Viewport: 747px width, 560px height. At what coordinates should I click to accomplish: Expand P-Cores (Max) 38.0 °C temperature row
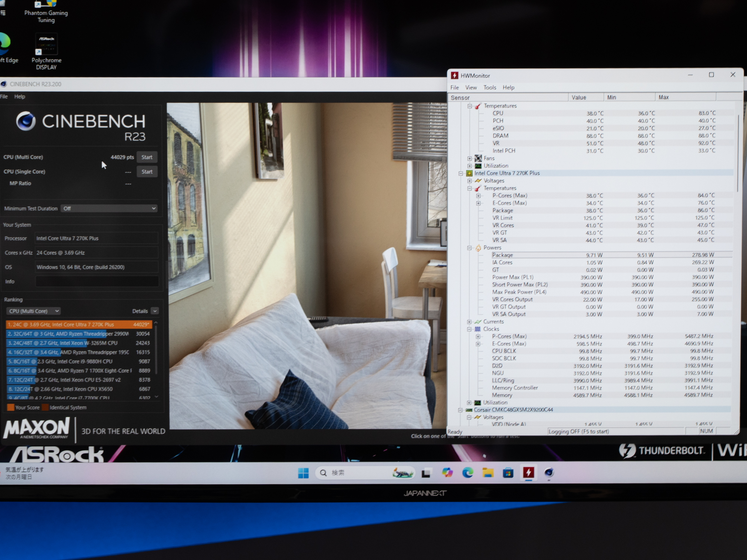[x=478, y=196]
